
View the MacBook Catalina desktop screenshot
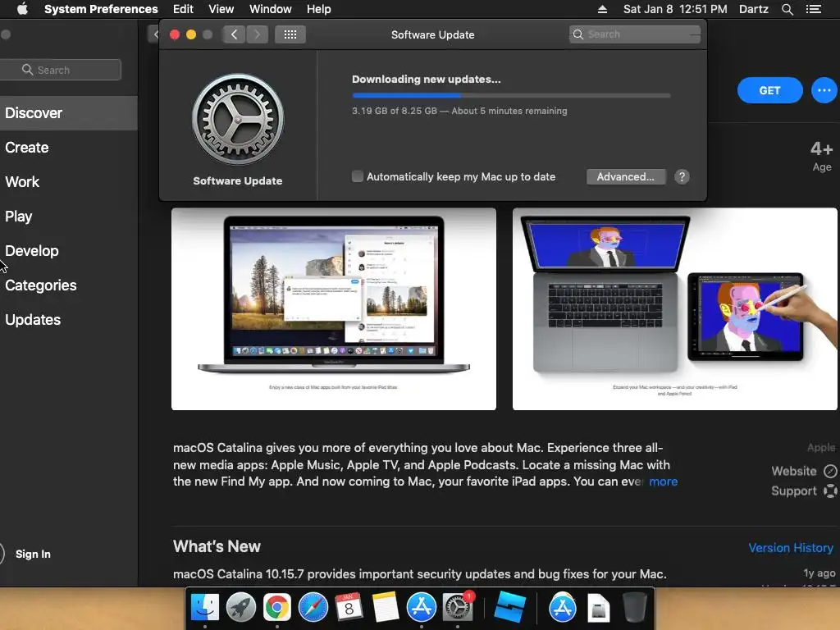(x=334, y=309)
